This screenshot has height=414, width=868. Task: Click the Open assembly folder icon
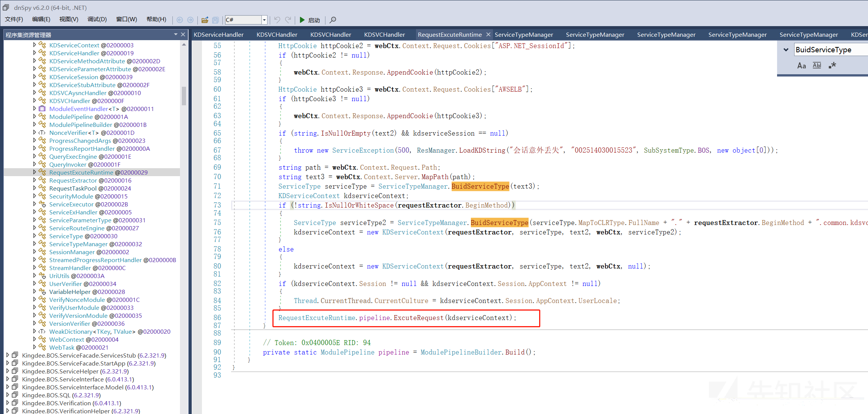(205, 20)
